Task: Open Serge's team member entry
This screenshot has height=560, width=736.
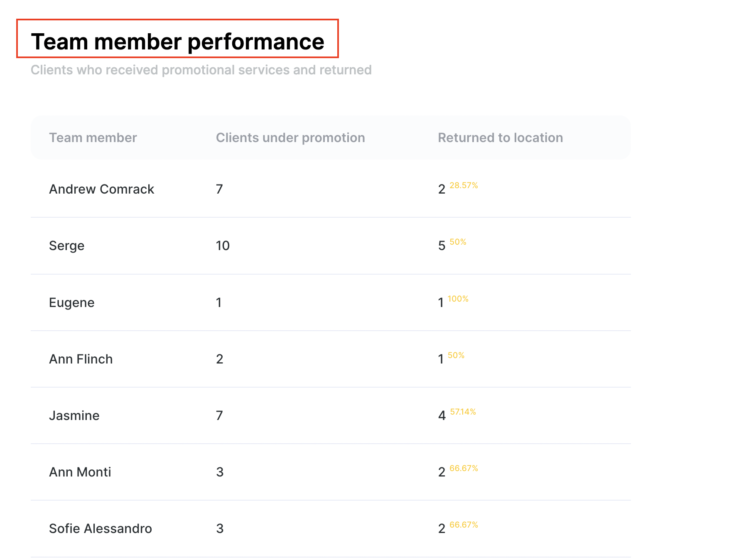Action: tap(66, 246)
